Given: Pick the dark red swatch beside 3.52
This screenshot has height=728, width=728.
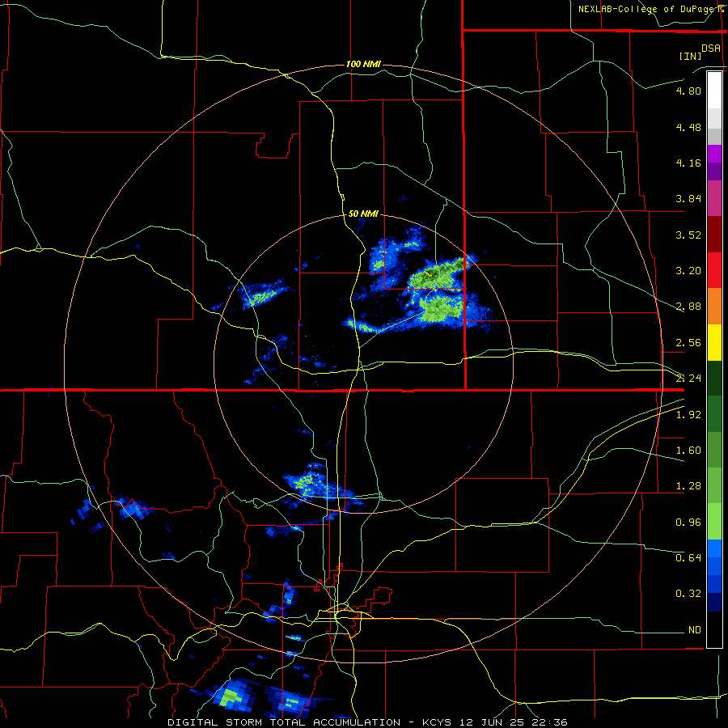Looking at the screenshot, I should (x=714, y=235).
